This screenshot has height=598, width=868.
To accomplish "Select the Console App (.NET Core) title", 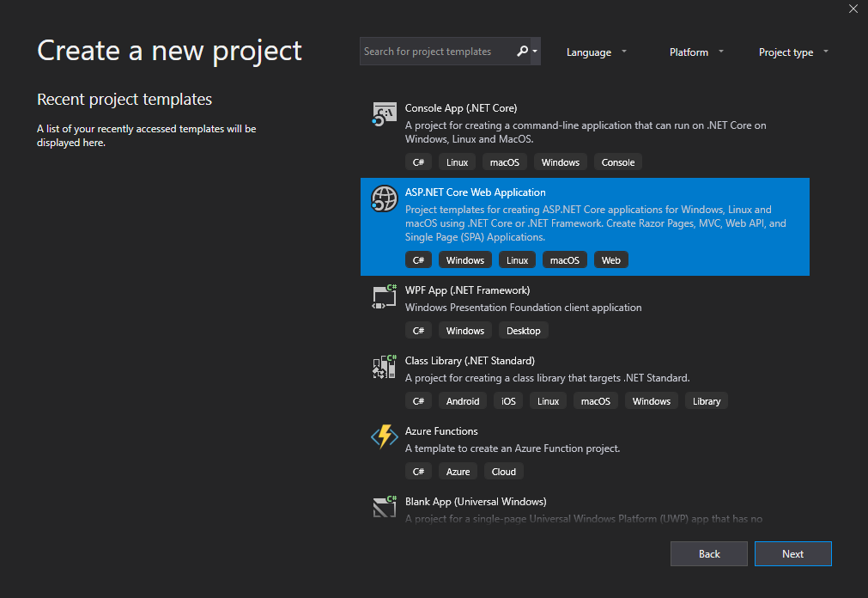I will pyautogui.click(x=460, y=108).
